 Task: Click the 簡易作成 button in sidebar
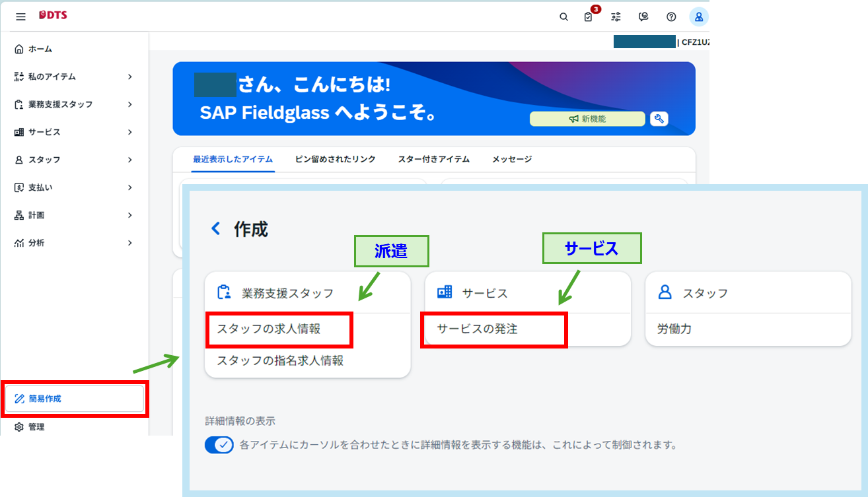pyautogui.click(x=75, y=399)
